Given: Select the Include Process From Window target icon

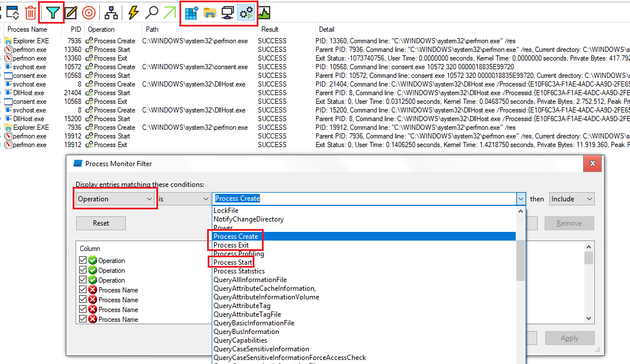Looking at the screenshot, I should (89, 13).
